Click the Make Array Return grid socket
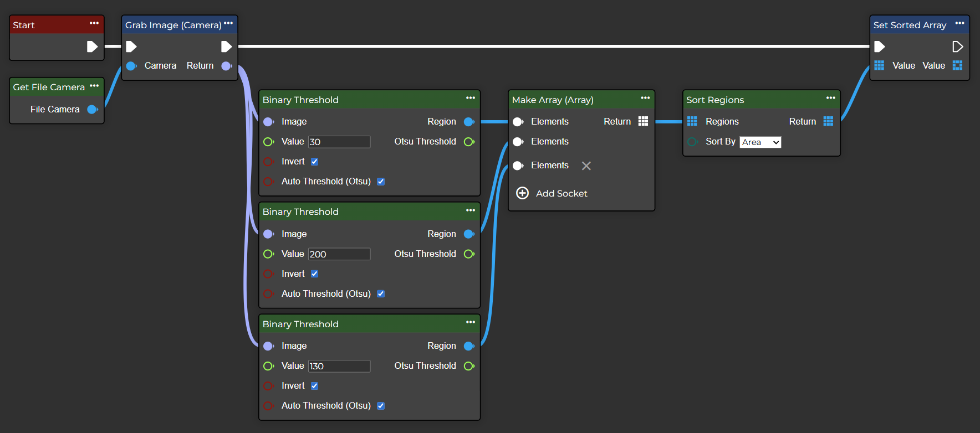980x433 pixels. click(x=643, y=121)
